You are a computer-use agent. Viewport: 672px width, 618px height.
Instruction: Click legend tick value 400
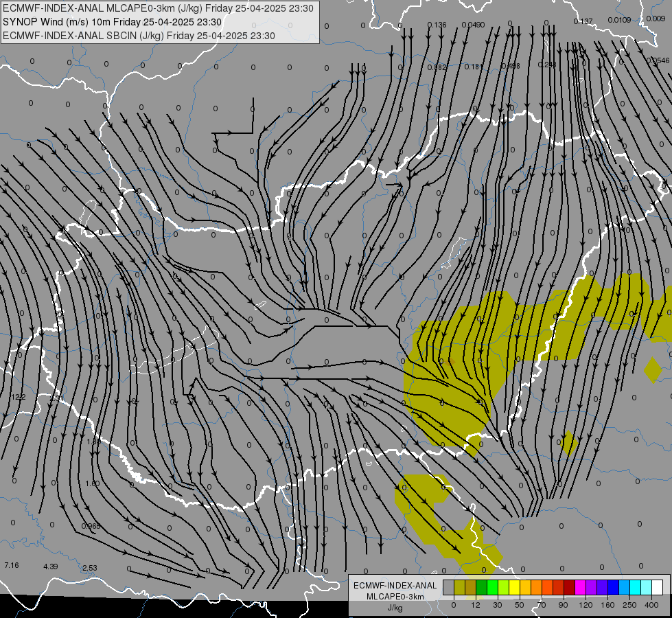(x=651, y=605)
